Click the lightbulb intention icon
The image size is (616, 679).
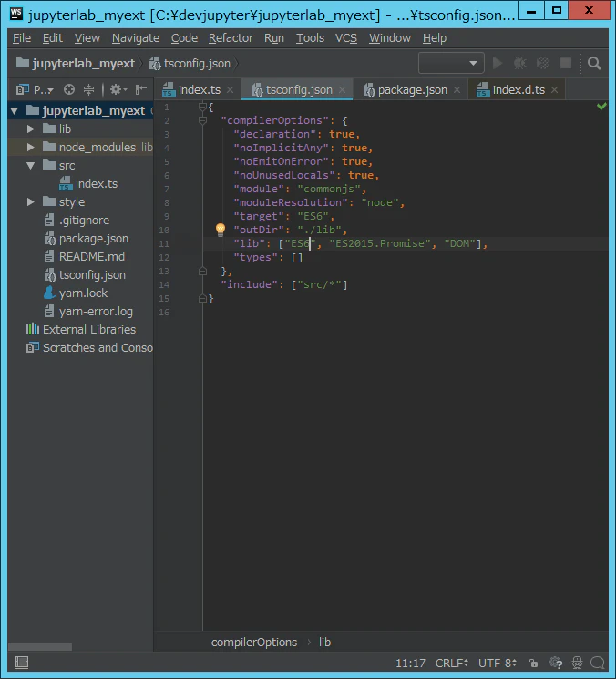221,229
